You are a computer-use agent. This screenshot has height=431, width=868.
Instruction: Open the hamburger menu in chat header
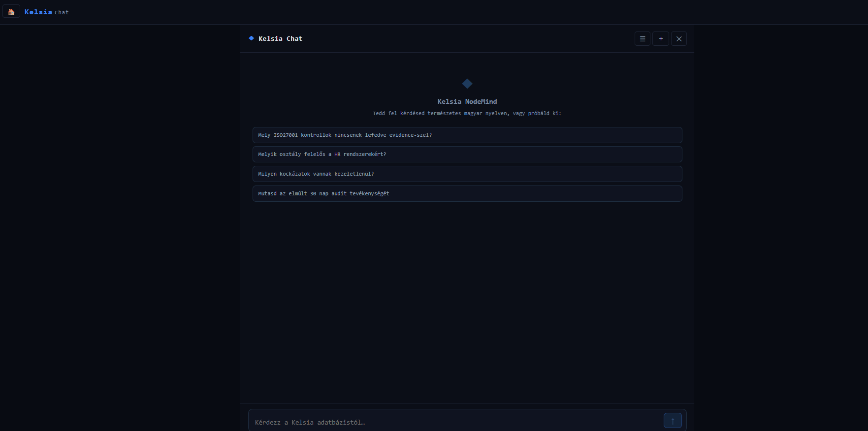pyautogui.click(x=643, y=39)
